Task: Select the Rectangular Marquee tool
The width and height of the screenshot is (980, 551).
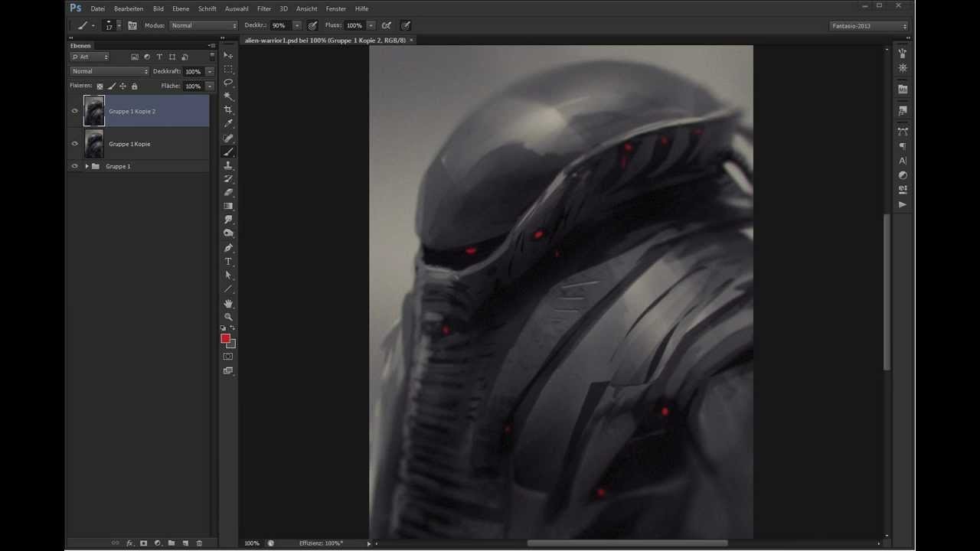Action: tap(228, 69)
